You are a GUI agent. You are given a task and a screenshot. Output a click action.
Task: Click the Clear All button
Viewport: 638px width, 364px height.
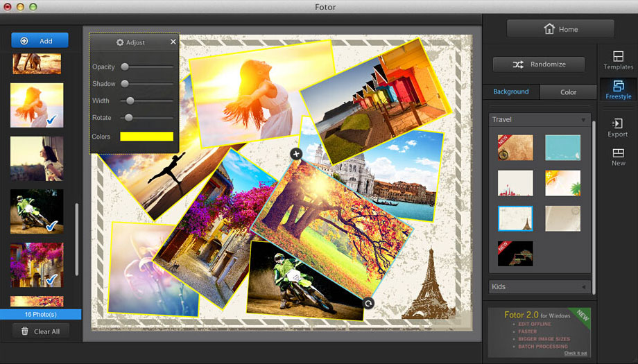click(x=40, y=331)
